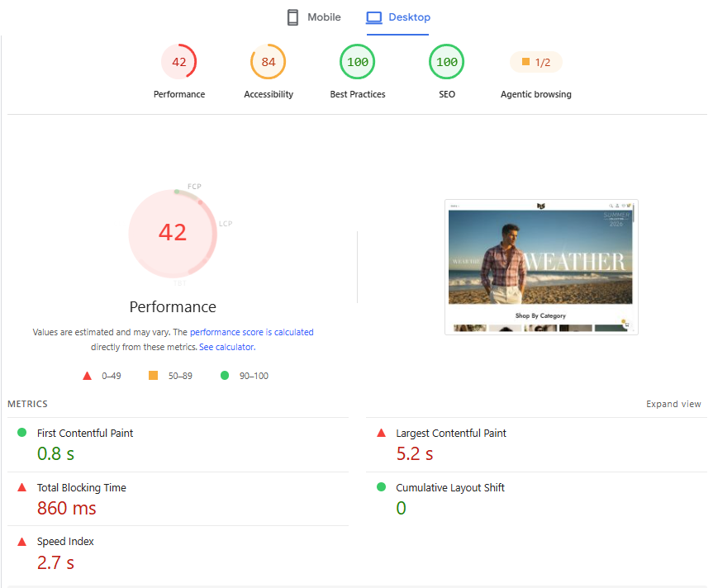Click green status dot for First Contentful Paint
The width and height of the screenshot is (713, 588).
(21, 433)
